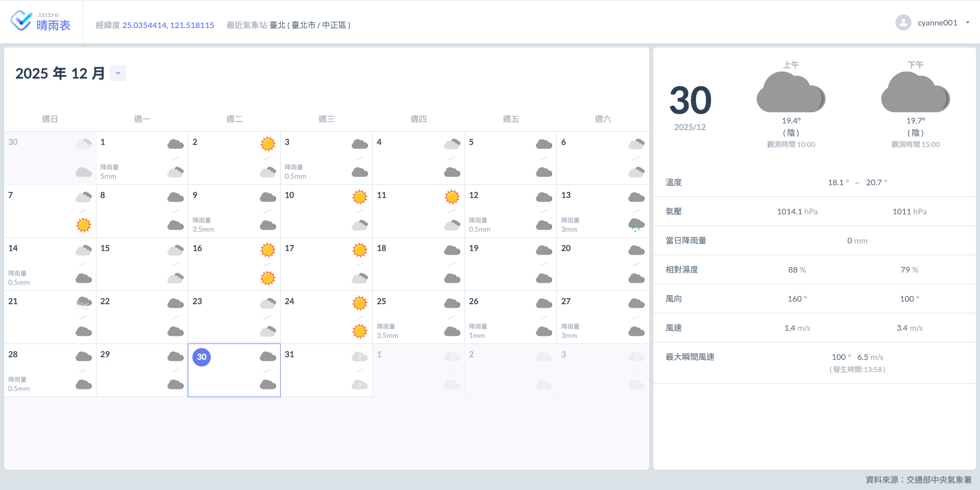The image size is (980, 490).
Task: Click the unknown weather icon on December 31
Action: [360, 357]
